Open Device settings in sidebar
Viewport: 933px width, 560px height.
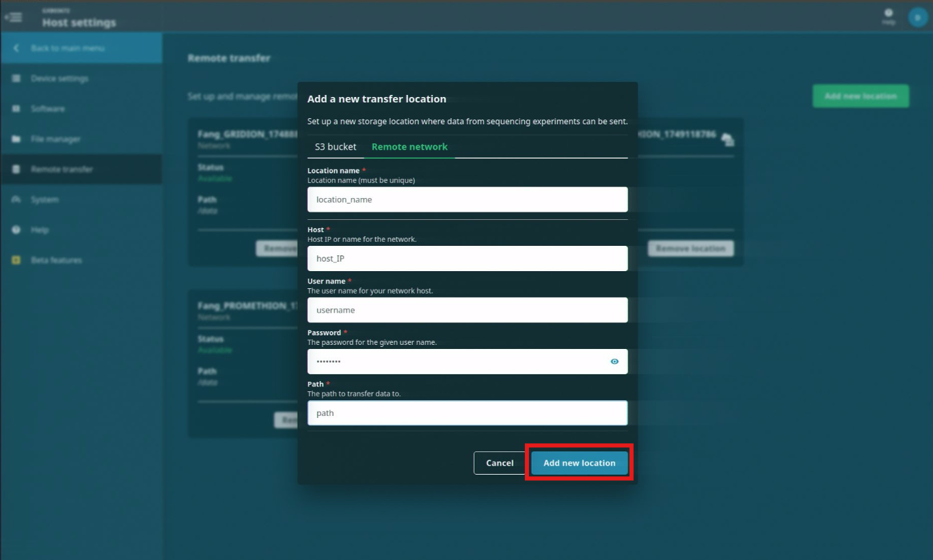(81, 79)
